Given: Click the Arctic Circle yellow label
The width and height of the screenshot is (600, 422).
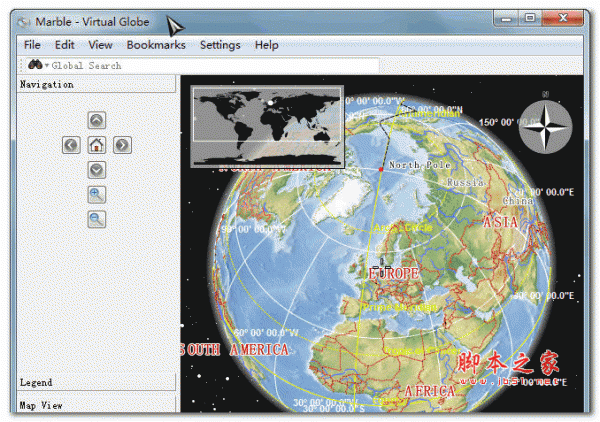Looking at the screenshot, I should (403, 228).
